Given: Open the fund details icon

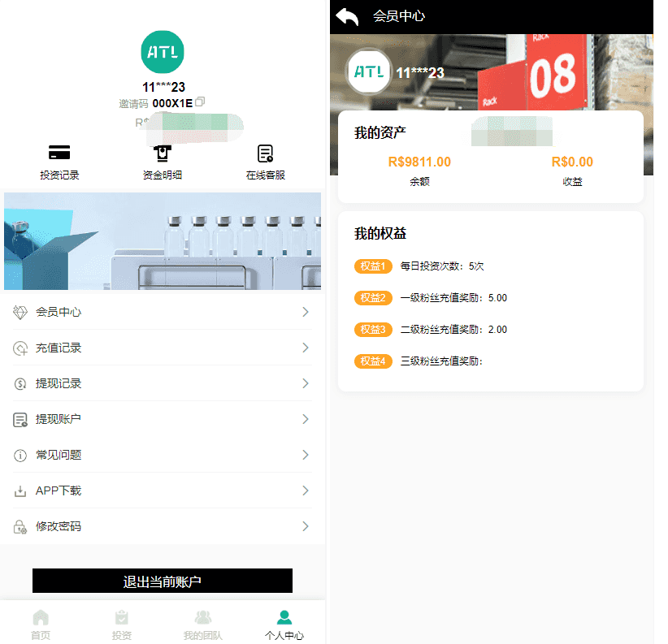Looking at the screenshot, I should pos(163,153).
